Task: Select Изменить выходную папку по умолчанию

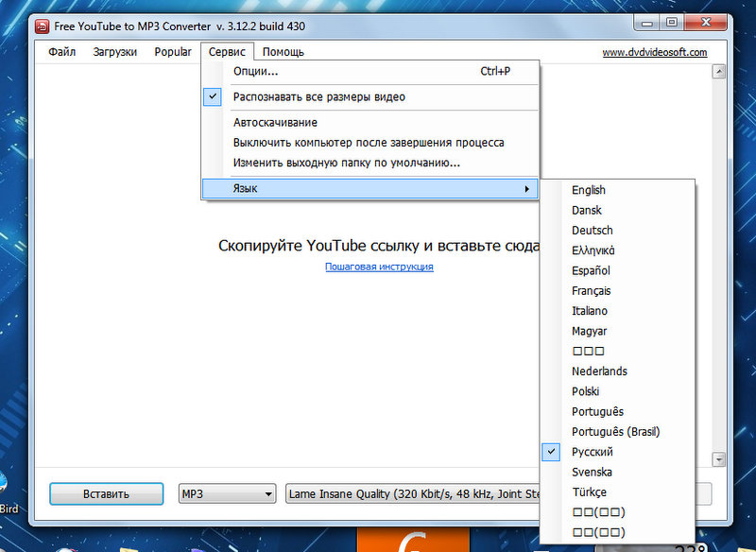Action: pyautogui.click(x=370, y=163)
